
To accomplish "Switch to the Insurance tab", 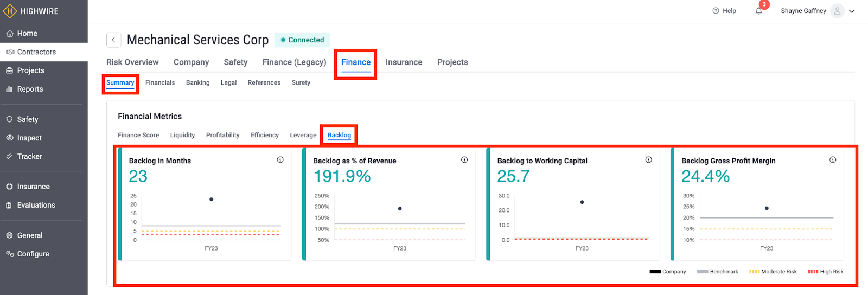I will pyautogui.click(x=404, y=62).
